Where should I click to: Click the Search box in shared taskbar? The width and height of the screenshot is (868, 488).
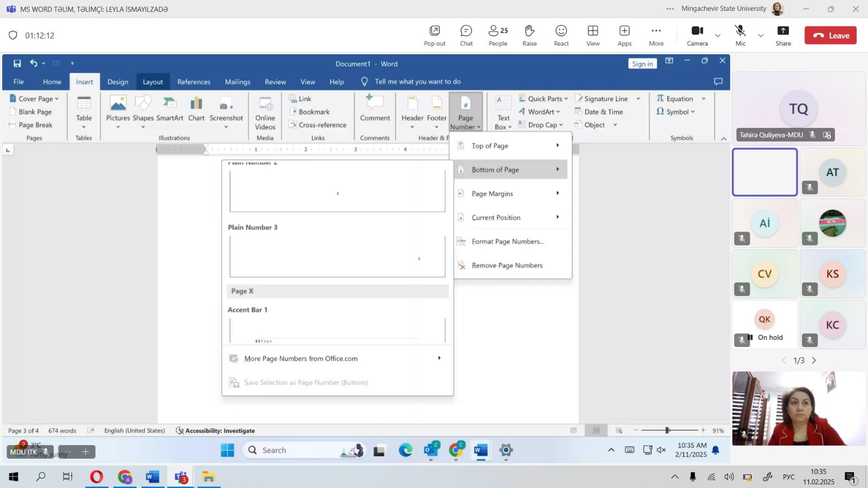point(304,450)
